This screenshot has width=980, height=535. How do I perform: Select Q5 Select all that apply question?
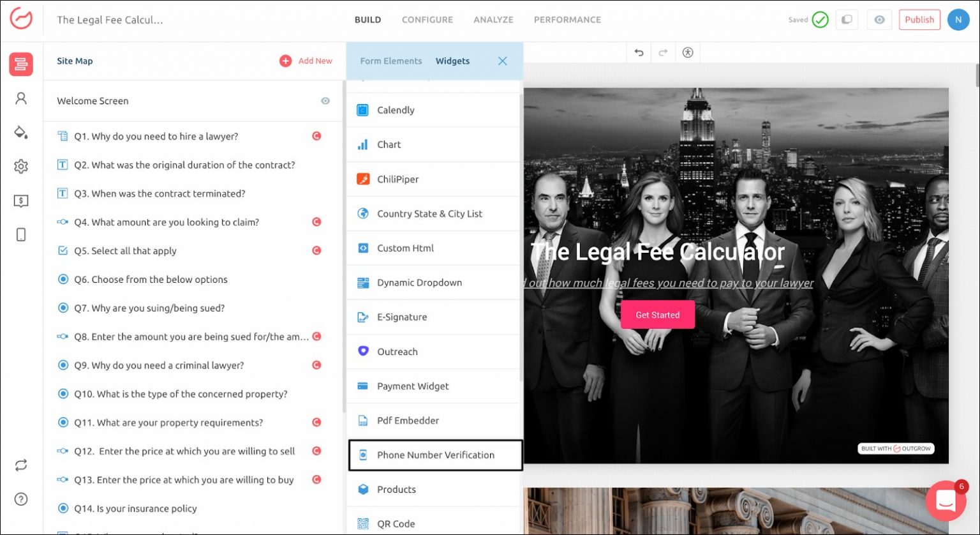pyautogui.click(x=125, y=251)
